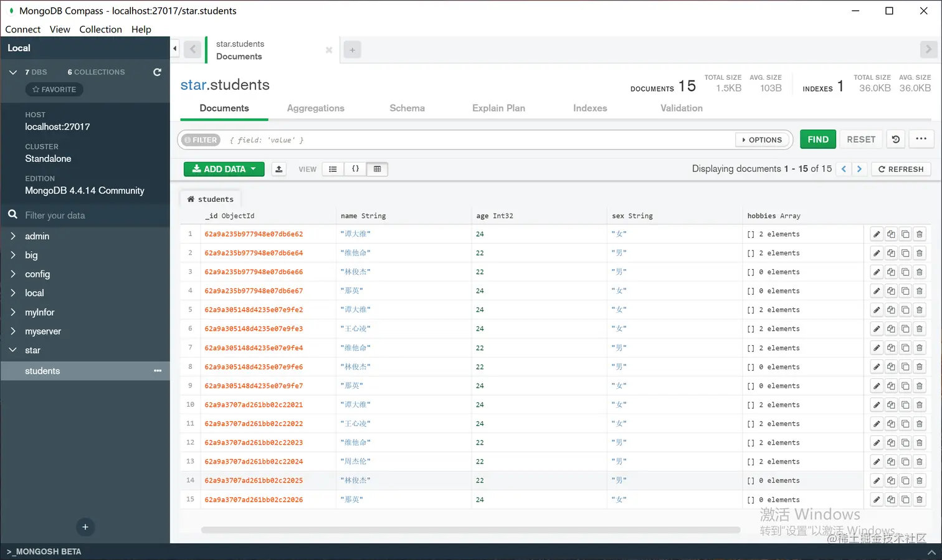The image size is (942, 560).
Task: Click the students breadcrumb above table
Action: [x=210, y=199]
